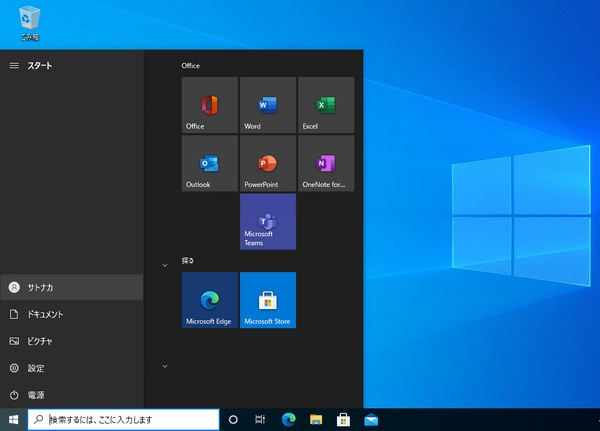The width and height of the screenshot is (600, 431).
Task: Open the Outlook tile
Action: [210, 163]
